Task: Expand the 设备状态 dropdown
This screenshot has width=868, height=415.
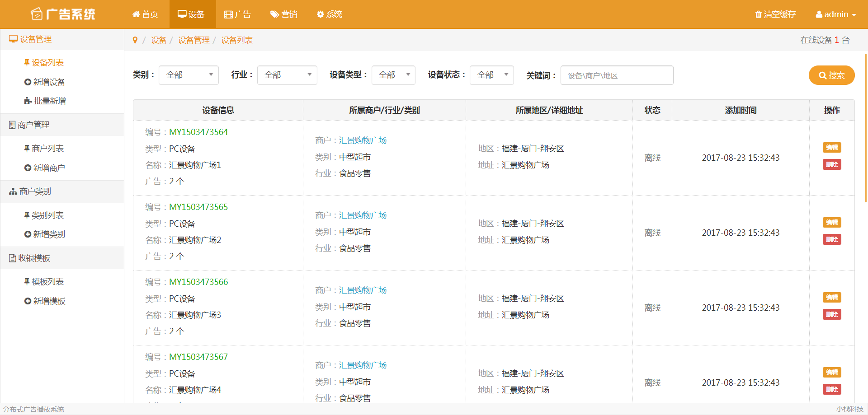Action: (491, 75)
